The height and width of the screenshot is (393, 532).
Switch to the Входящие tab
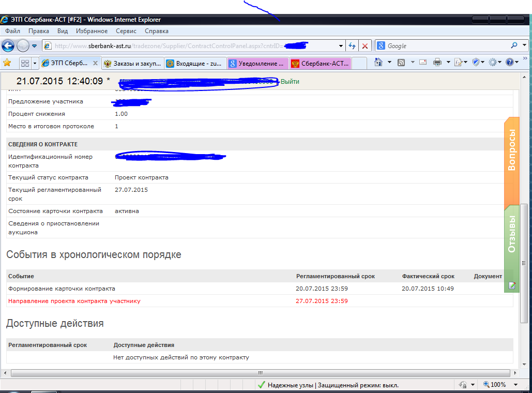pos(195,64)
